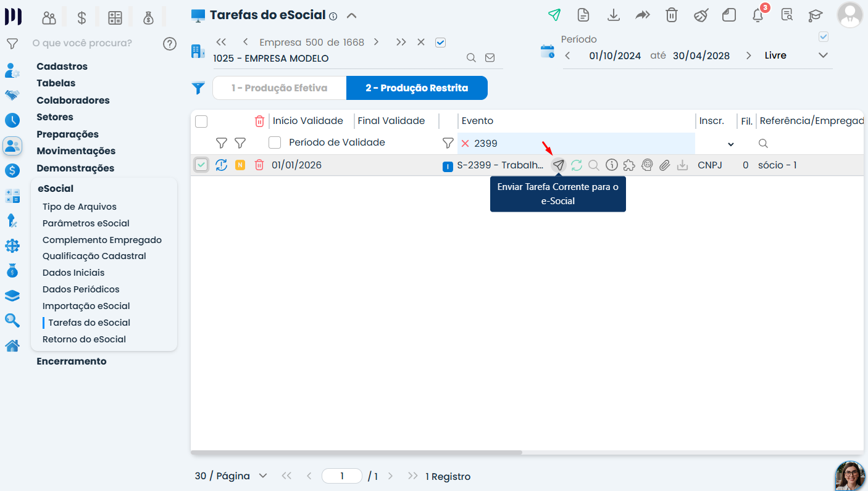Screen dimensions: 868x491
Task: Open the Inscr. filter dropdown arrow
Action: (x=731, y=144)
